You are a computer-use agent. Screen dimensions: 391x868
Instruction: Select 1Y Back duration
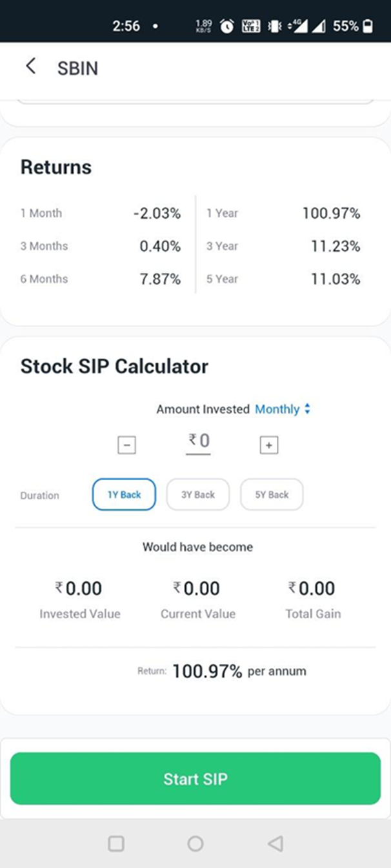pos(124,494)
